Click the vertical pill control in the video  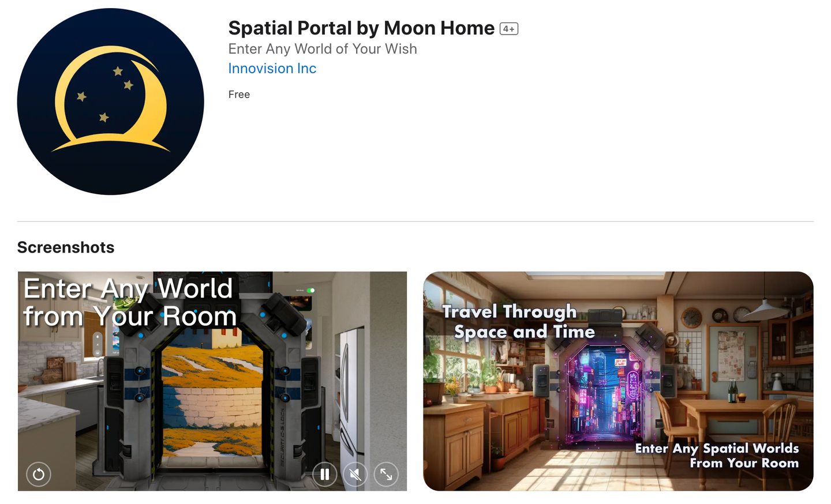[x=98, y=344]
